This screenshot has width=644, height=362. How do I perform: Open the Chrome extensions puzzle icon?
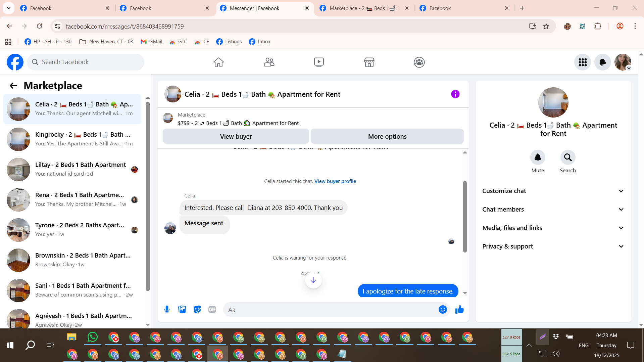coord(598,26)
